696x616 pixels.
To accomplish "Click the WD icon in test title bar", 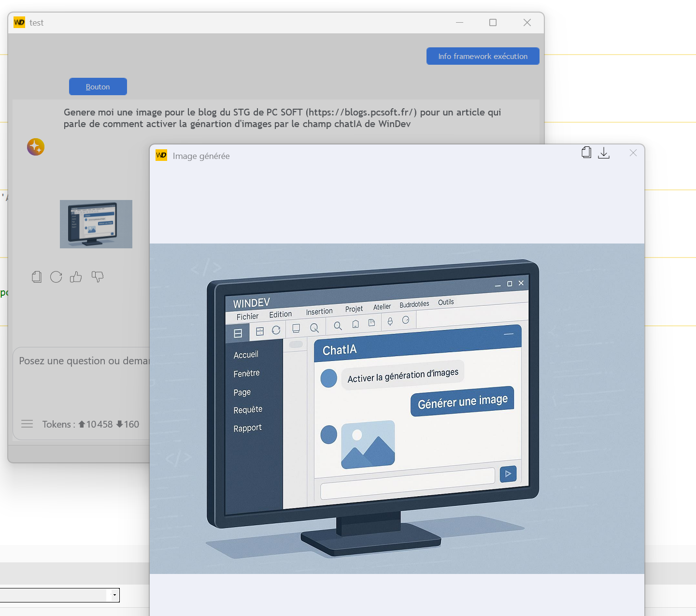I will click(x=19, y=22).
